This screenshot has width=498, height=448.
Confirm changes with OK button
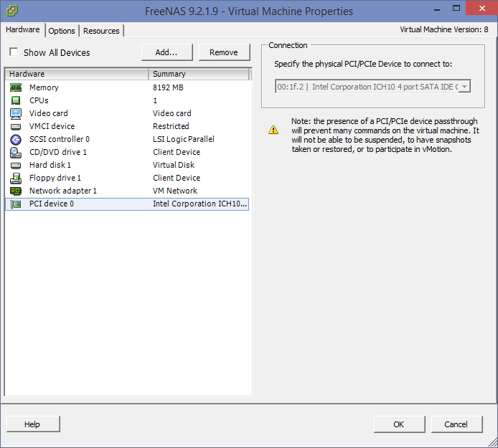pyautogui.click(x=399, y=424)
